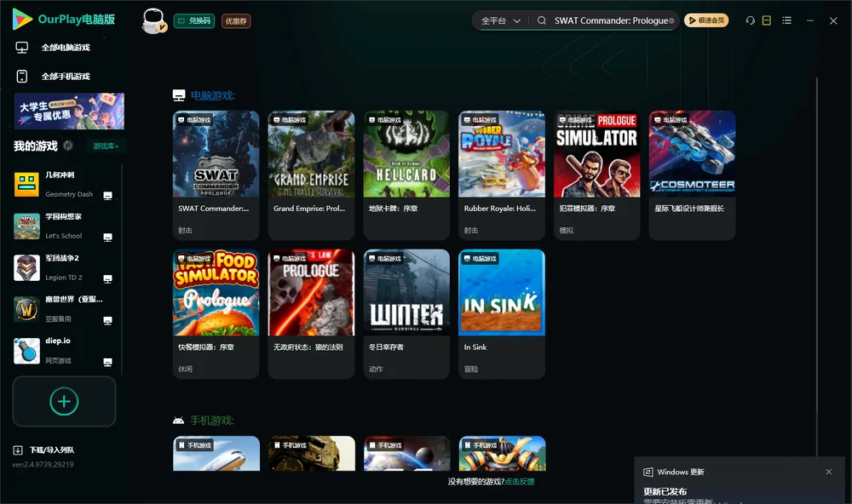Select Legion TD 2 in my games
Image resolution: width=852 pixels, height=504 pixels.
64,267
